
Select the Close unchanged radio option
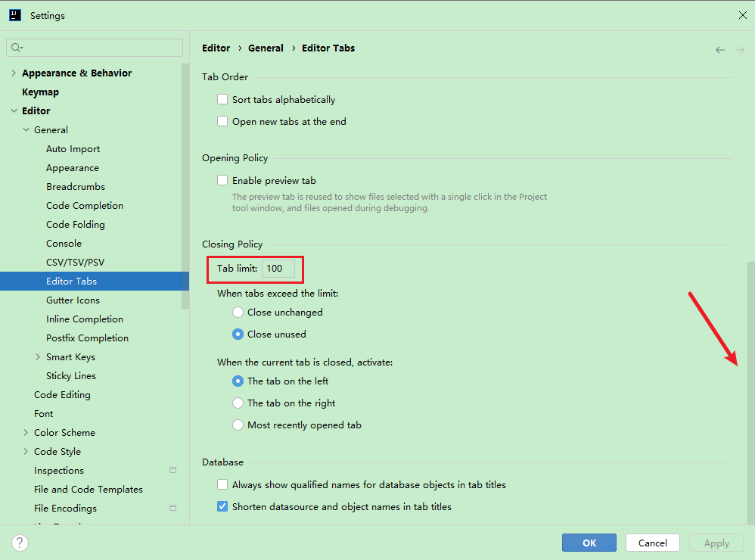(x=238, y=313)
